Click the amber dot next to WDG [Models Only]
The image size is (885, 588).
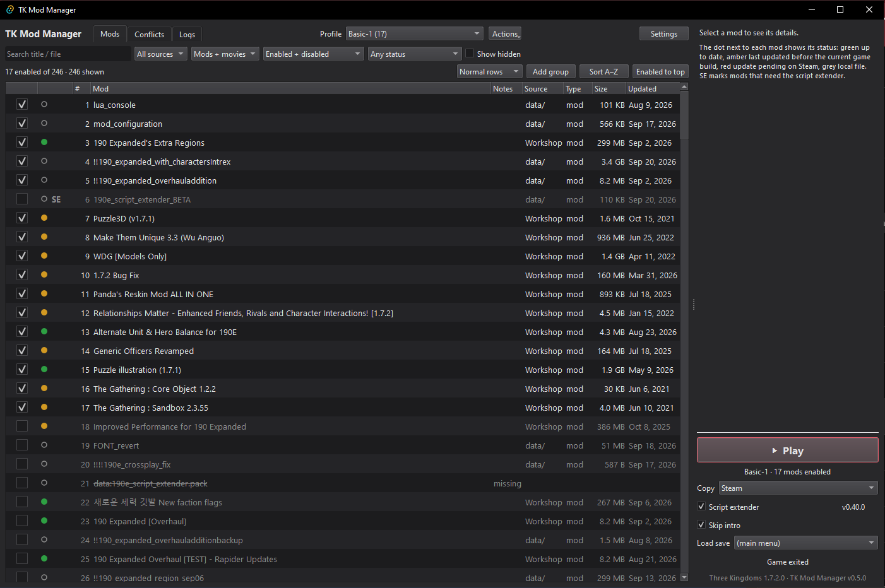tap(44, 256)
